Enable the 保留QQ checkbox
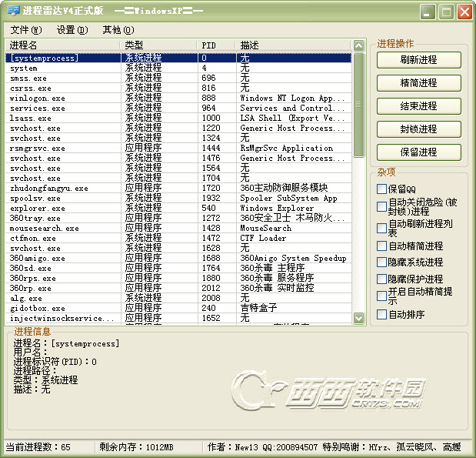This screenshot has height=458, width=476. pos(381,189)
